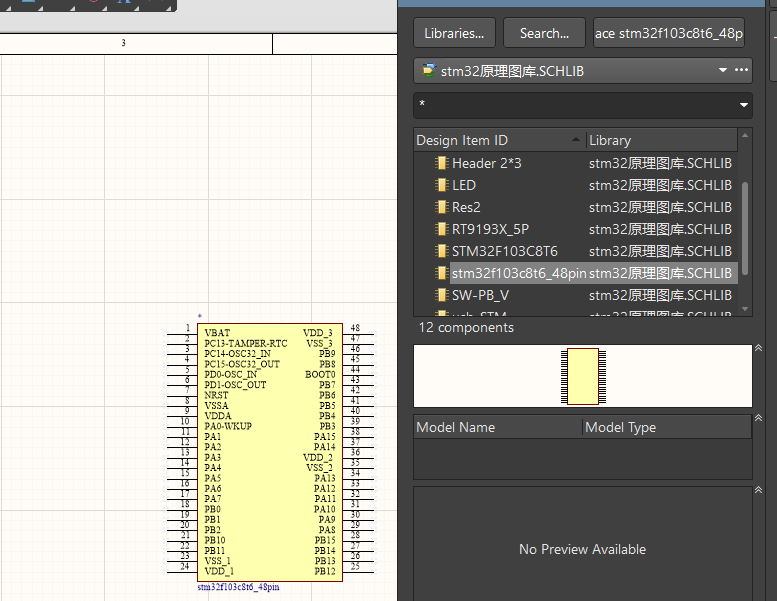Click the component list scrollbar thumb

[x=745, y=228]
